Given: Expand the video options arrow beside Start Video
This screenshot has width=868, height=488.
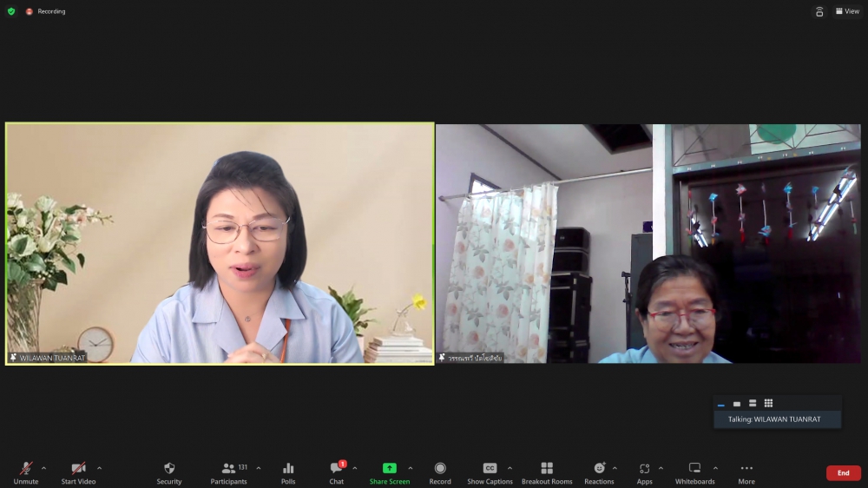Looking at the screenshot, I should coord(99,468).
